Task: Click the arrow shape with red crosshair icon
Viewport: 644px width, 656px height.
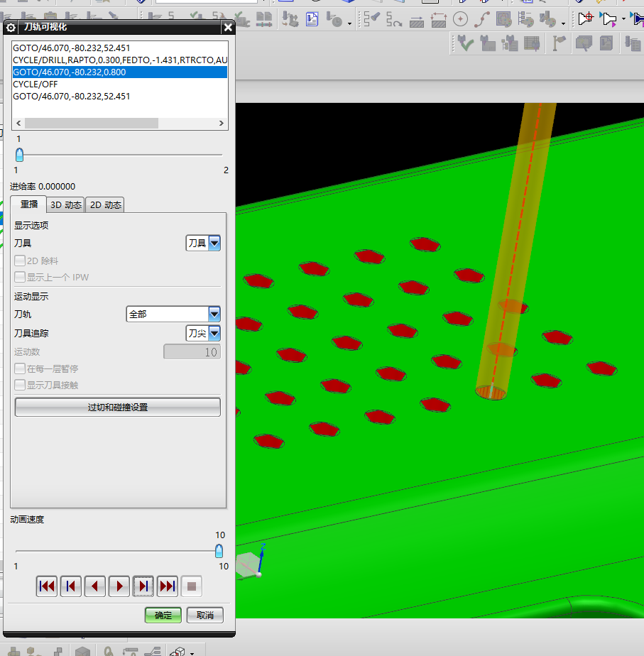Action: (x=585, y=19)
